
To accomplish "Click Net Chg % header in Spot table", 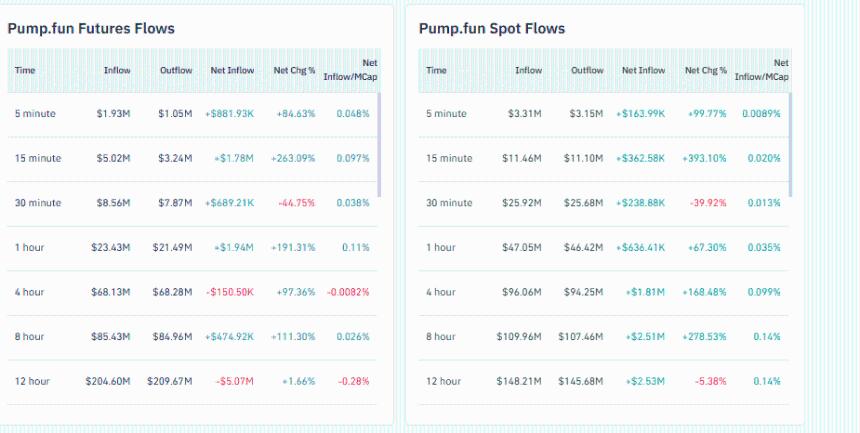I will click(705, 70).
